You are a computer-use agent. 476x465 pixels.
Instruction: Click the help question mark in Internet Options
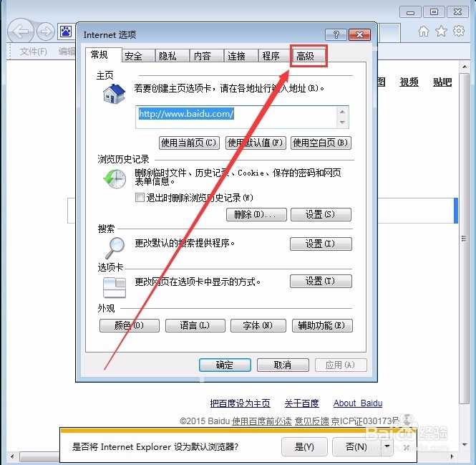(336, 35)
